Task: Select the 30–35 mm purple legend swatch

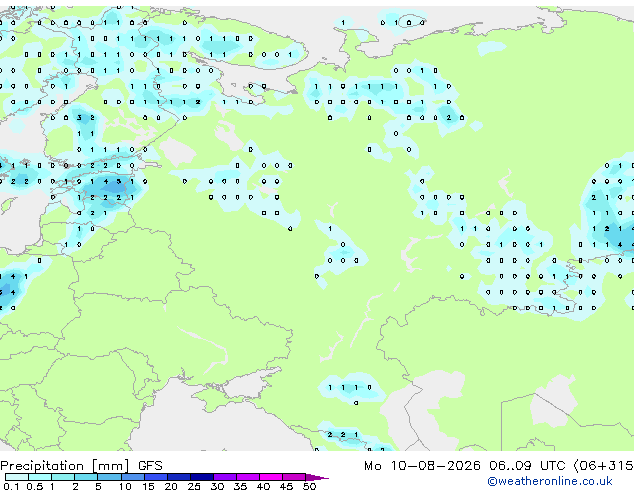Action: tap(225, 477)
